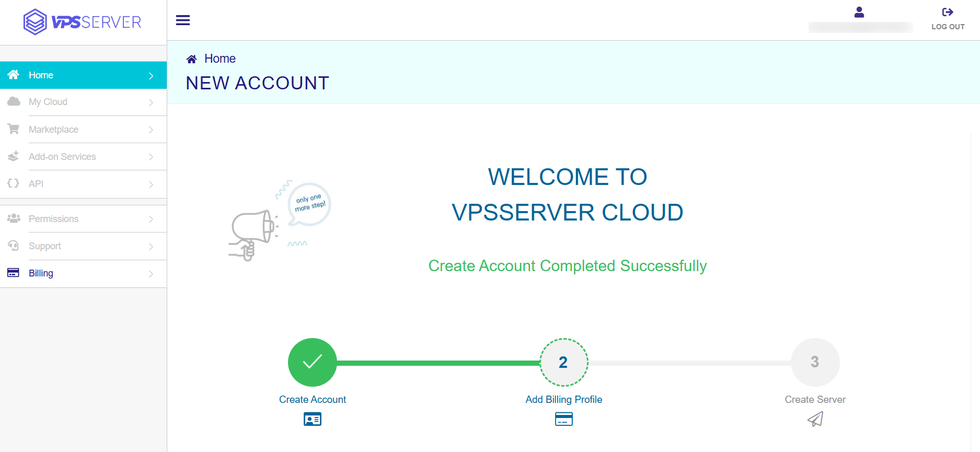Expand the My Cloud chevron
The image size is (980, 452).
(151, 102)
